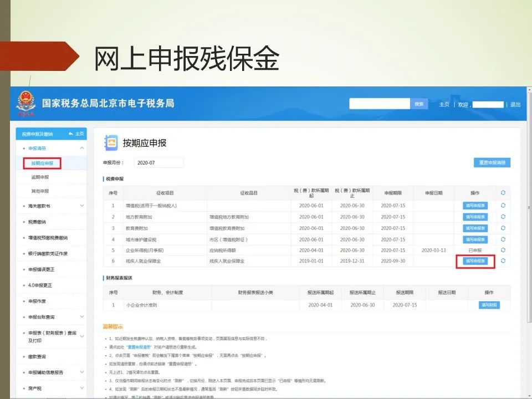Click 填写申报表 for 残疾人就业保障金

pos(475,261)
